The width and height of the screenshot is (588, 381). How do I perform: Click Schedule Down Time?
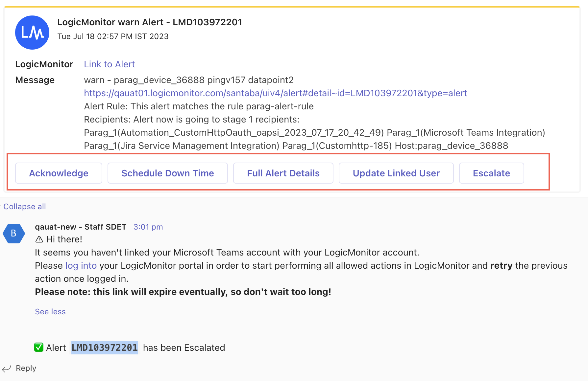click(167, 173)
